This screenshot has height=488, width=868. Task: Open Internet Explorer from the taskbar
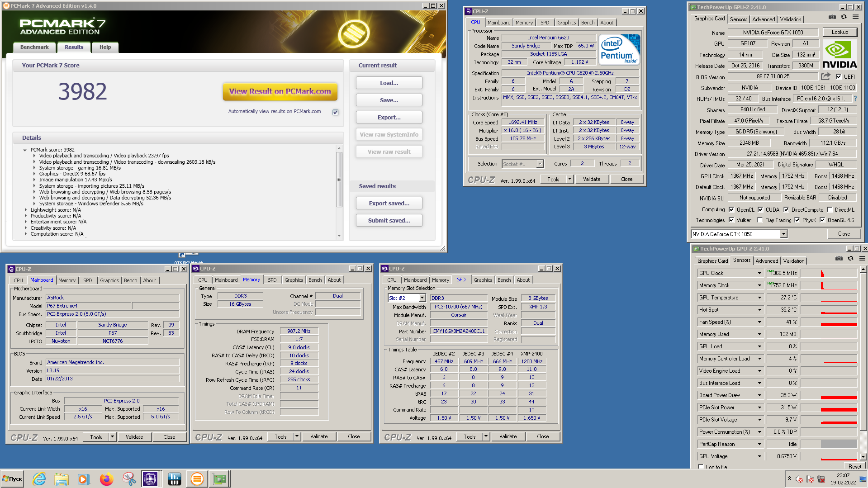(x=39, y=479)
